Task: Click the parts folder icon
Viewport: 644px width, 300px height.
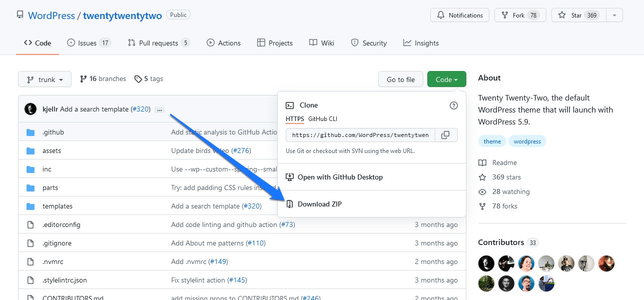Action: point(31,188)
